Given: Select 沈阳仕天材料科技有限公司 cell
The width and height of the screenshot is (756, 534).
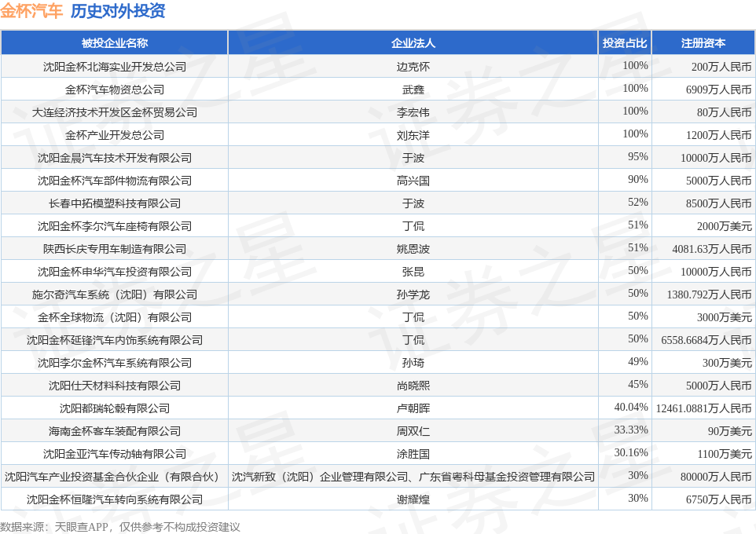Looking at the screenshot, I should click(114, 386).
